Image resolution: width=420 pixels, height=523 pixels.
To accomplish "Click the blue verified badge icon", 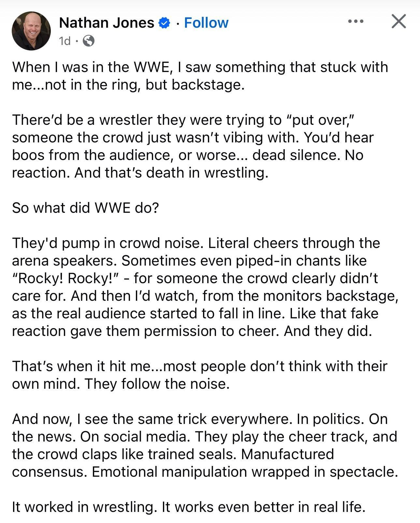I will 165,23.
